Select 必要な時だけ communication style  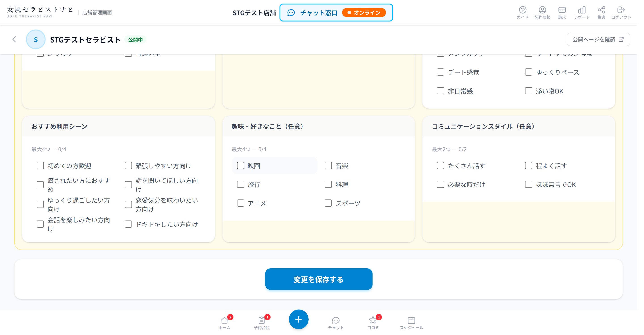[445, 186]
